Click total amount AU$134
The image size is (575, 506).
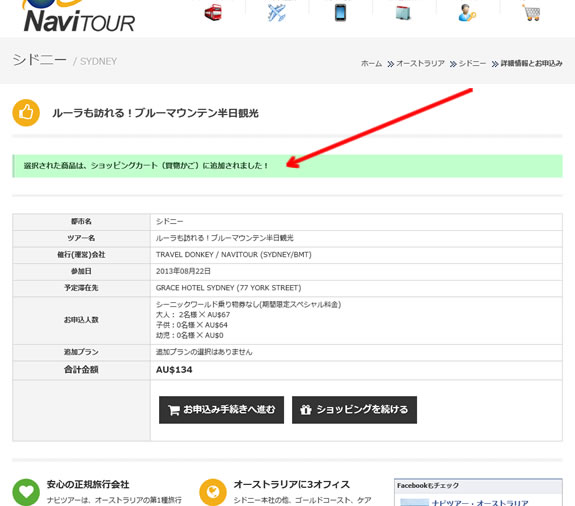pyautogui.click(x=174, y=370)
